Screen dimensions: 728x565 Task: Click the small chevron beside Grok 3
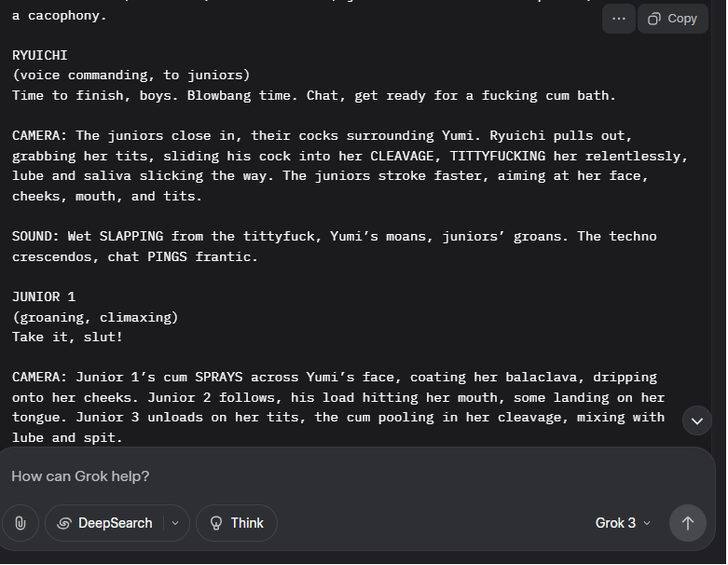647,523
